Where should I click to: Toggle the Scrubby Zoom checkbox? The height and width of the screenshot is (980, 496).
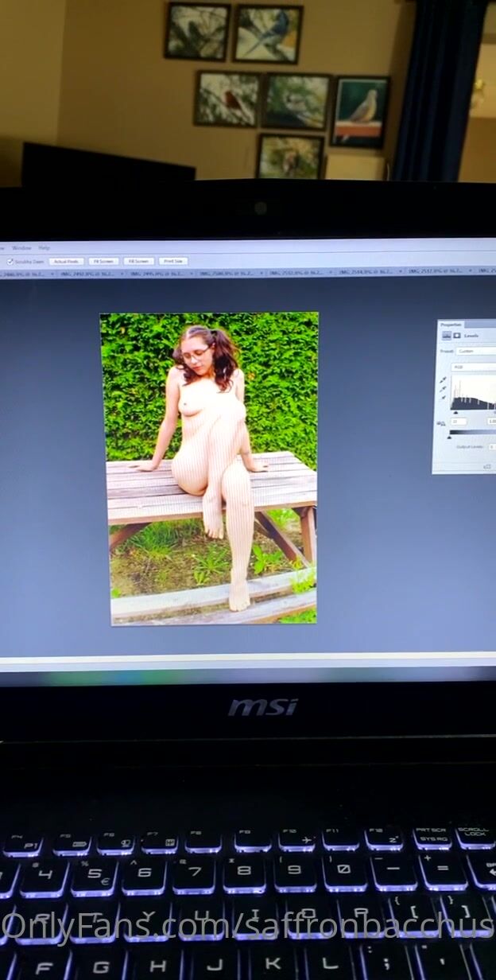(10, 261)
